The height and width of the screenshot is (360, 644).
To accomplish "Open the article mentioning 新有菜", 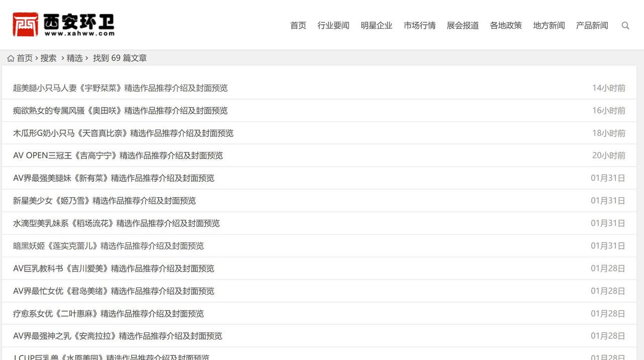I will [x=114, y=178].
